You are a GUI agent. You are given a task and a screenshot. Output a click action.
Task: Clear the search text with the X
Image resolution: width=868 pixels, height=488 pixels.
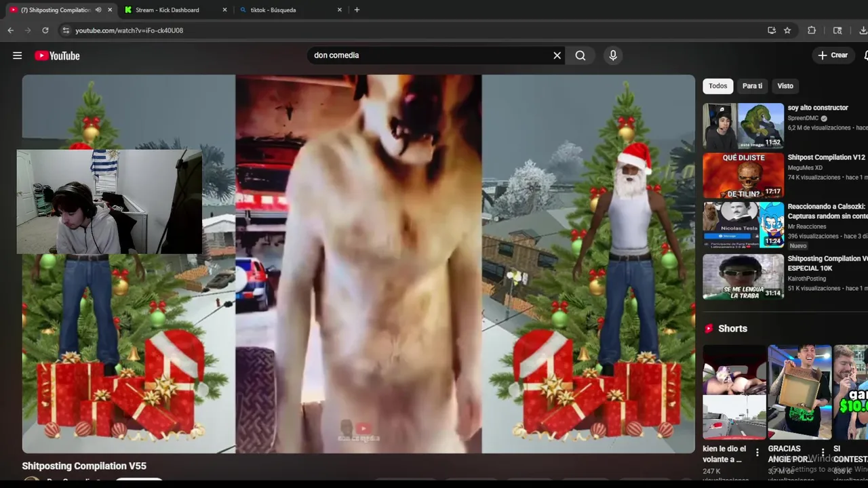[x=557, y=56]
